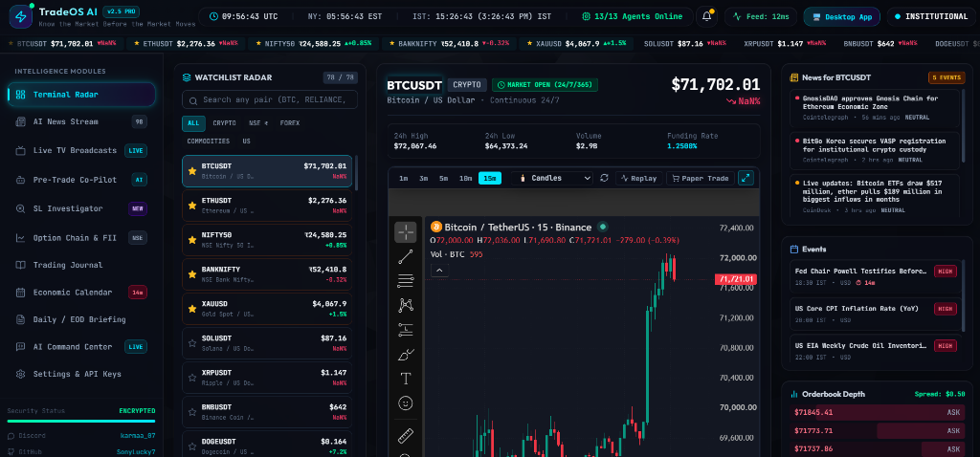Image resolution: width=980 pixels, height=457 pixels.
Task: Collapse the chart indicator legend chevron
Action: coord(439,271)
